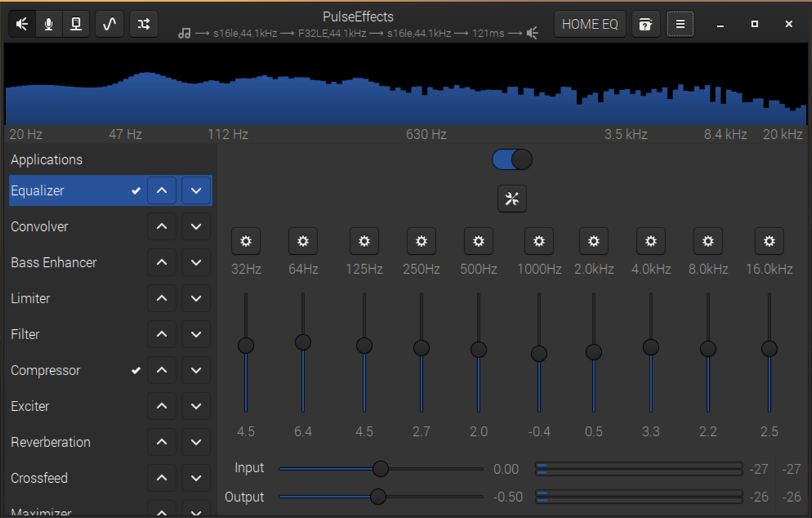Move Reverberation down in the order
Image resolution: width=812 pixels, height=518 pixels.
point(196,442)
